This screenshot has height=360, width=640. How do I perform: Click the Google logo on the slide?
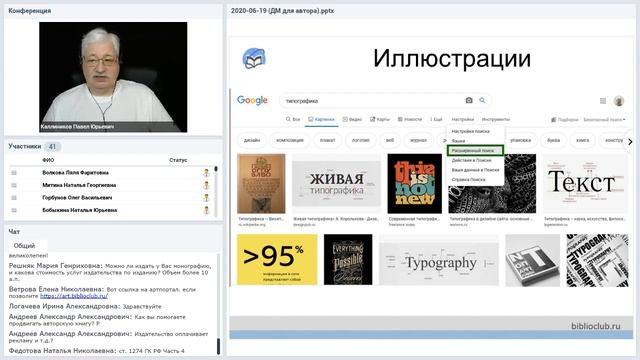coord(252,100)
